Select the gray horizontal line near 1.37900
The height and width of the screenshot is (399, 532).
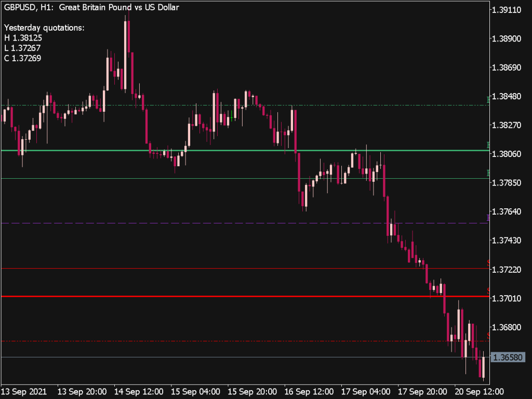(208, 177)
